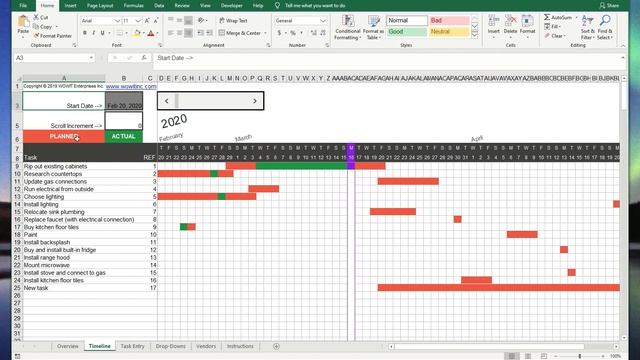Click the Share button

tap(609, 6)
